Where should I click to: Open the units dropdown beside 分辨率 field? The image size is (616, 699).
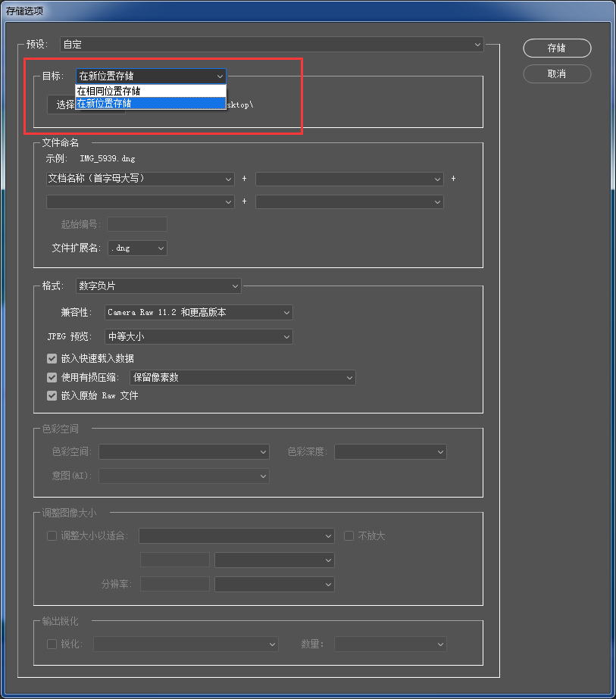pos(274,584)
